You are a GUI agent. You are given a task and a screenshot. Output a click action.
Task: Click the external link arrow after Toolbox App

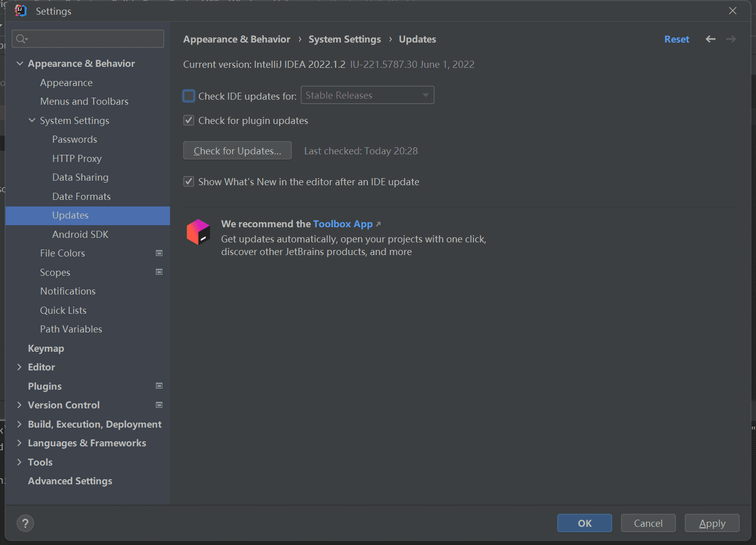(378, 224)
